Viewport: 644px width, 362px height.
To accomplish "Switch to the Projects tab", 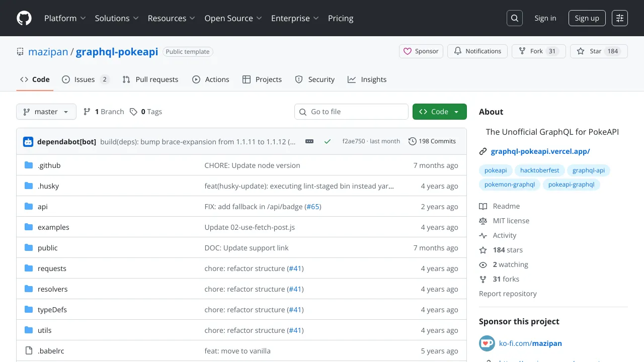I will click(x=262, y=79).
